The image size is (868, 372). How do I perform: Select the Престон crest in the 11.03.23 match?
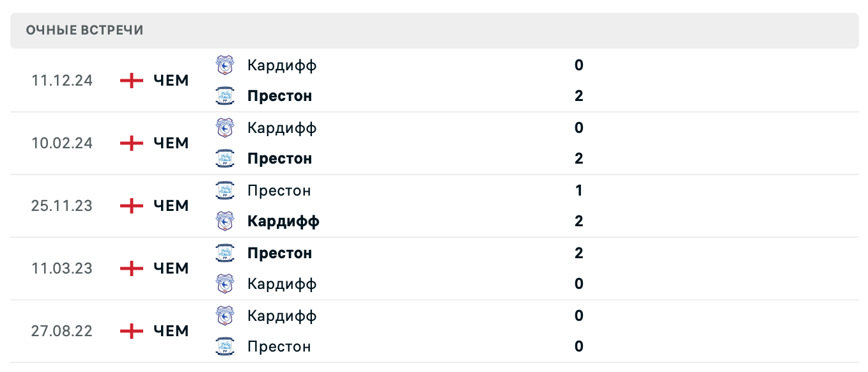click(x=224, y=253)
